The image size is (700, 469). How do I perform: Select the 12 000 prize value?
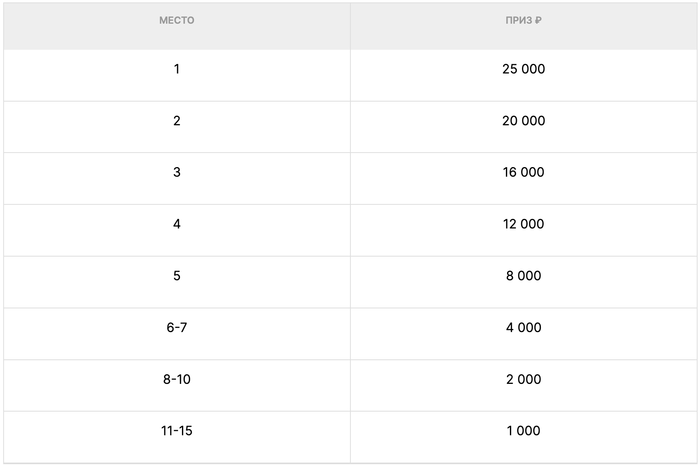click(523, 224)
